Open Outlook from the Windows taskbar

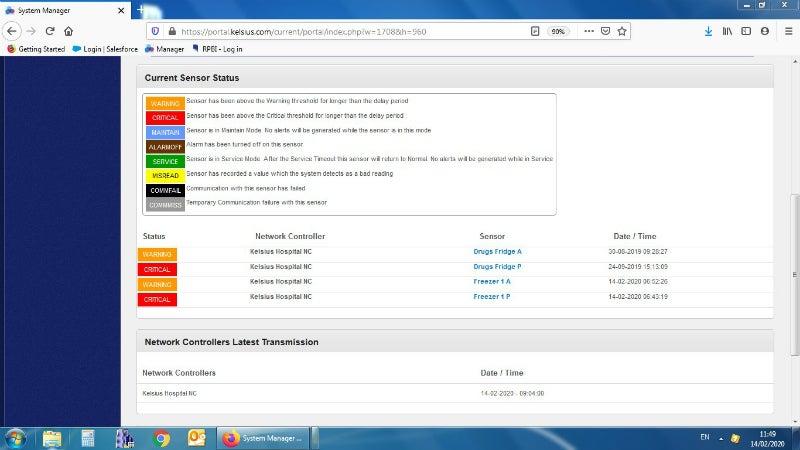(x=196, y=438)
